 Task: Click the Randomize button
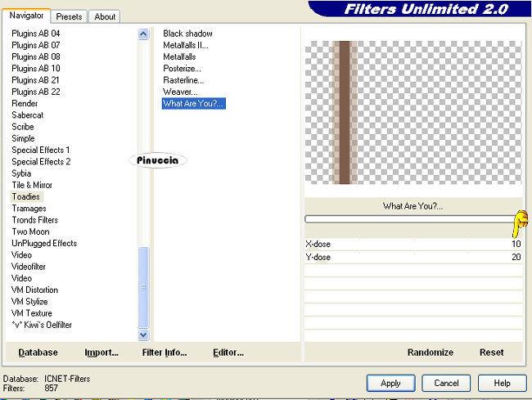431,353
